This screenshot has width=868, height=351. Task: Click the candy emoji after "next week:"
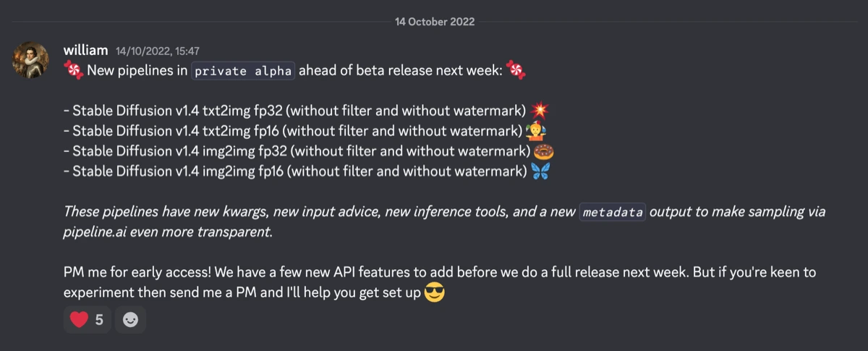click(x=516, y=70)
